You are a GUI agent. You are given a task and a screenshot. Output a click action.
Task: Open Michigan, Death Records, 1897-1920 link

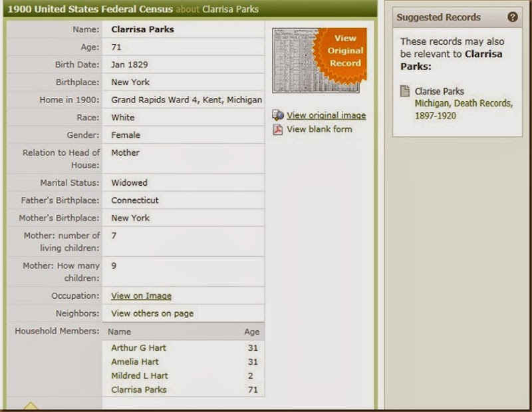(464, 109)
